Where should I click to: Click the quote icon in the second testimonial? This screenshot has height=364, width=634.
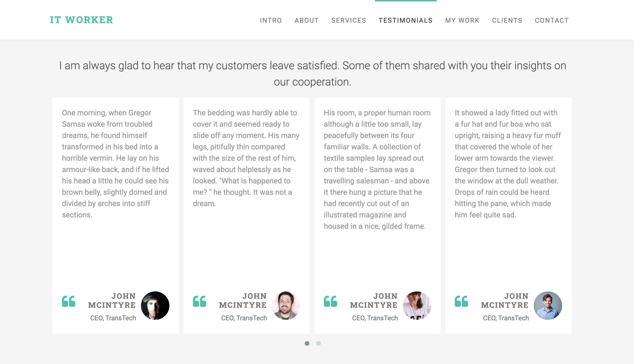coord(199,301)
